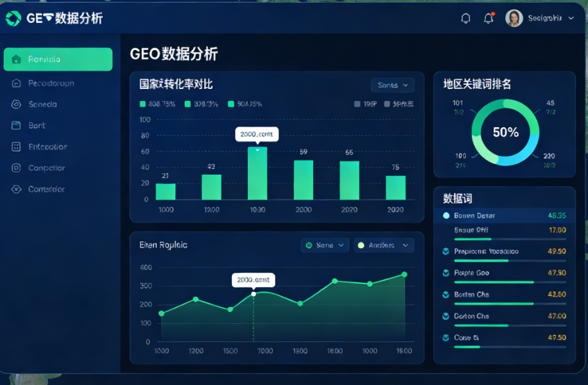Open the bell icon with red dot
This screenshot has height=385, width=588.
[489, 17]
